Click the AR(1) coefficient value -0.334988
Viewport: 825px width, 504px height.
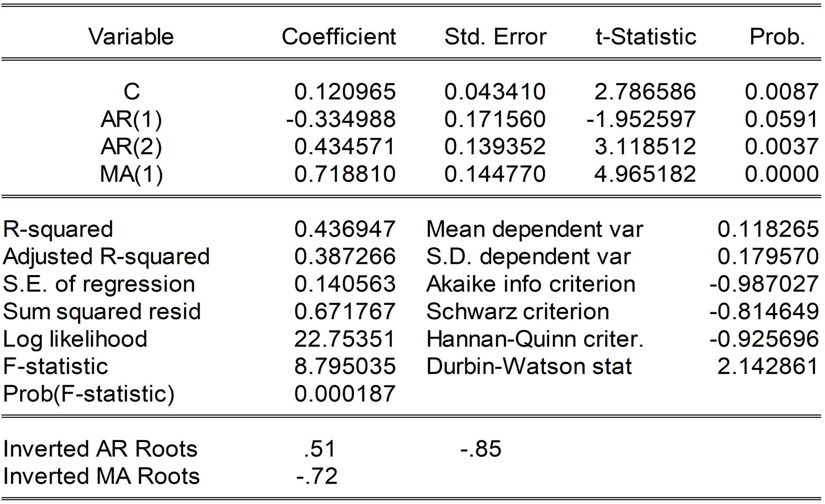(341, 119)
